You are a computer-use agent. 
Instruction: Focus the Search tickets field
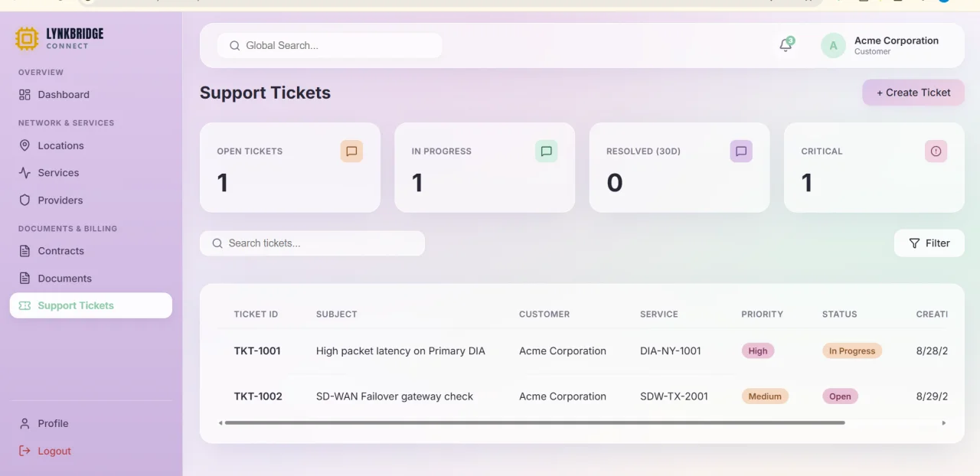(312, 243)
